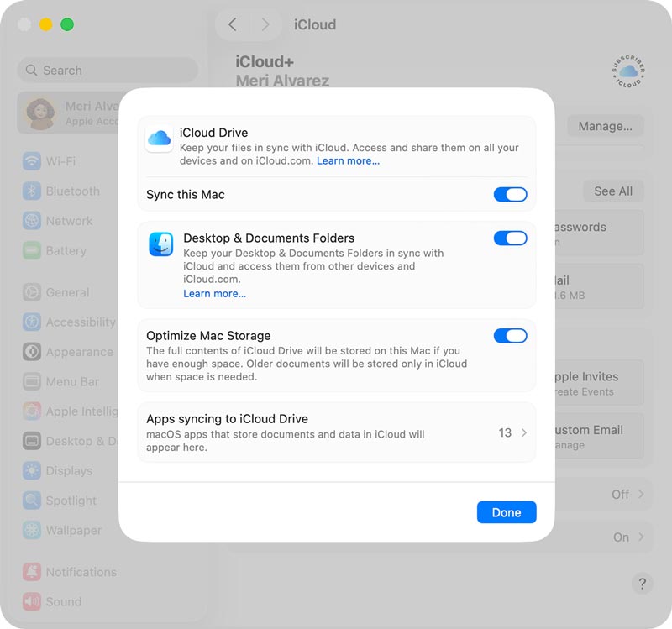Turn off Optimize Mac Storage switch

point(510,336)
